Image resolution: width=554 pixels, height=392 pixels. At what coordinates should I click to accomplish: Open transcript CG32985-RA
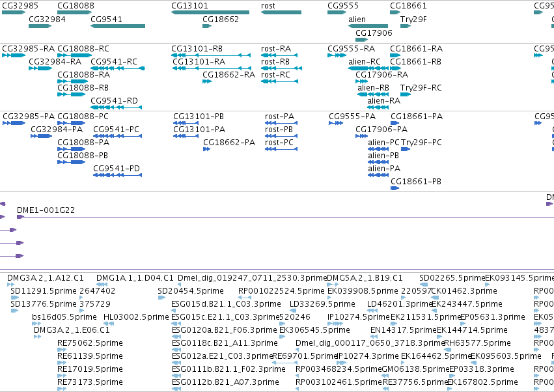[28, 48]
